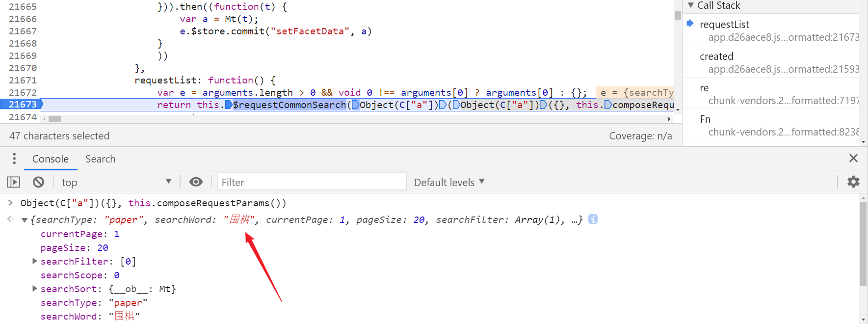Select the created call stack frame

[771, 62]
